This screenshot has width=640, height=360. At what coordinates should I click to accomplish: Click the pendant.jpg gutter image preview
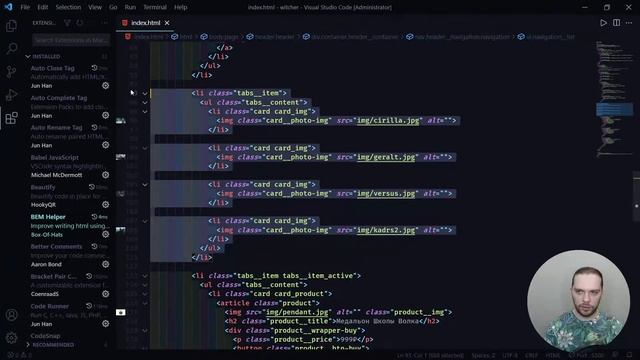point(121,312)
